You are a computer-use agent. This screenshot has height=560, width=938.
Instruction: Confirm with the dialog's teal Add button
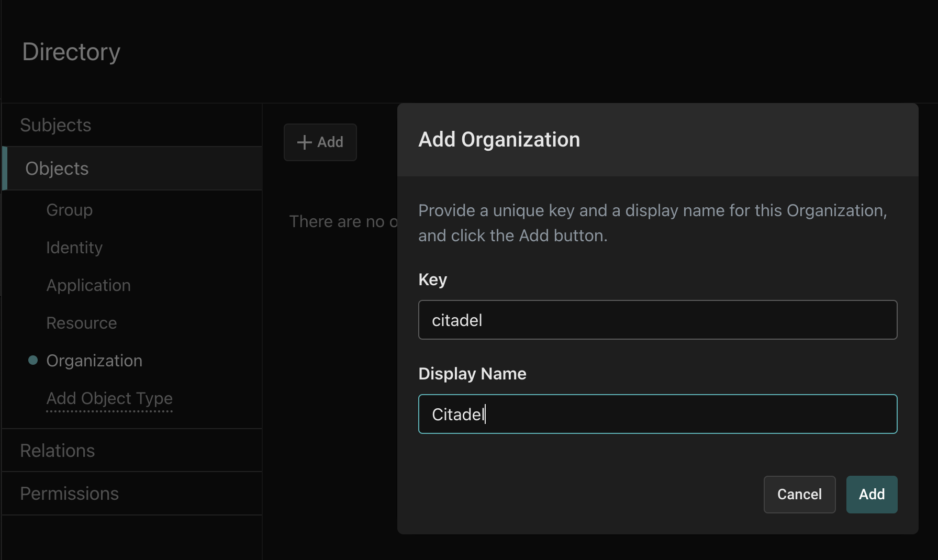[x=872, y=494]
